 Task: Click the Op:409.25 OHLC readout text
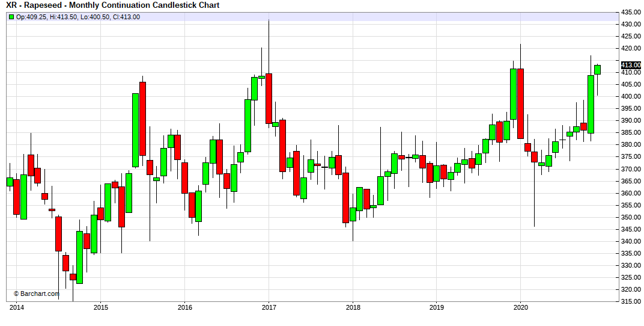point(78,17)
